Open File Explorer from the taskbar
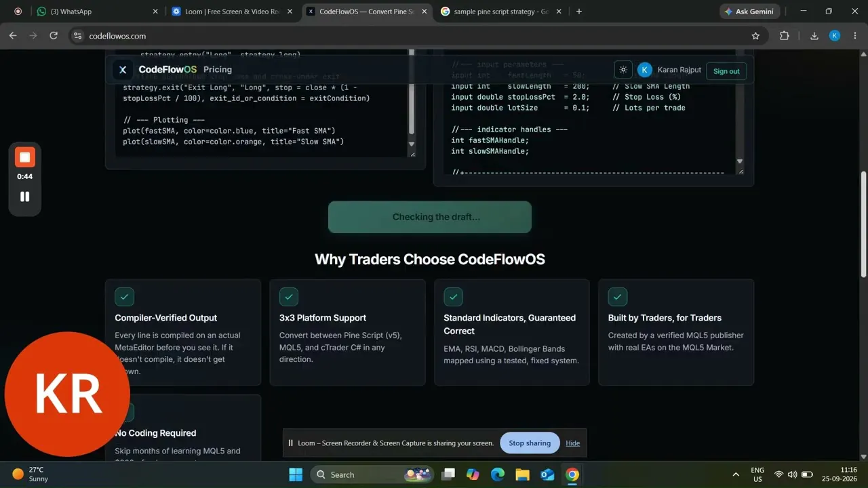The height and width of the screenshot is (488, 868). [522, 474]
